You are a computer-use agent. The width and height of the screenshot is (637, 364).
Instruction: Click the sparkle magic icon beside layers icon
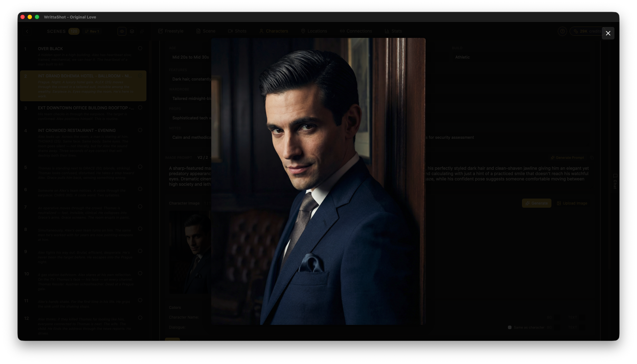coord(142,31)
